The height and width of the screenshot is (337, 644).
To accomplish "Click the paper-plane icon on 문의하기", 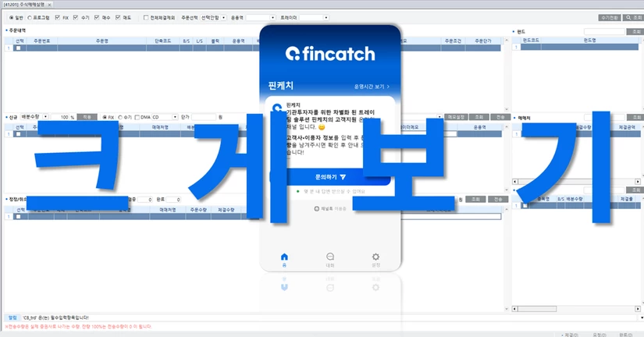I will 343,177.
